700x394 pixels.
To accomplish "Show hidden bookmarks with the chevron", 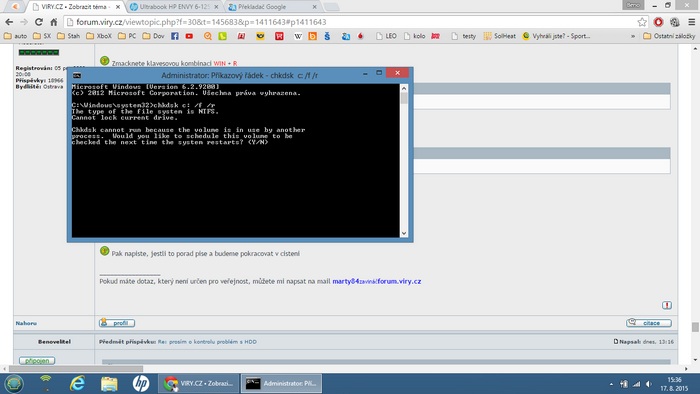I will 633,36.
